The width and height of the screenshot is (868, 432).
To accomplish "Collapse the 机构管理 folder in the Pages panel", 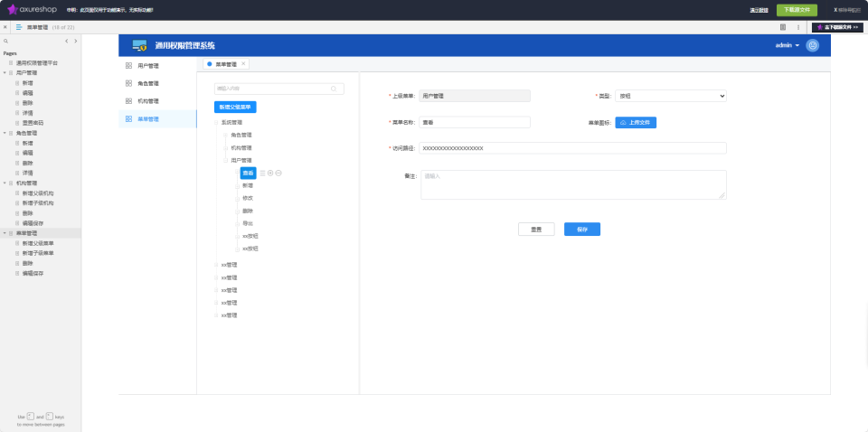I will coord(5,183).
